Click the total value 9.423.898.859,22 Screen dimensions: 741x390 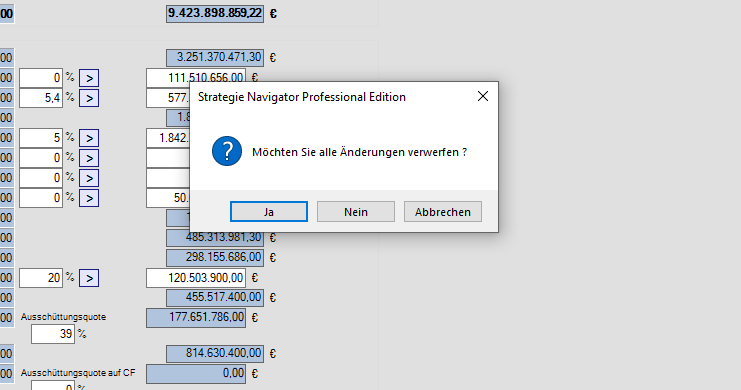pyautogui.click(x=215, y=13)
